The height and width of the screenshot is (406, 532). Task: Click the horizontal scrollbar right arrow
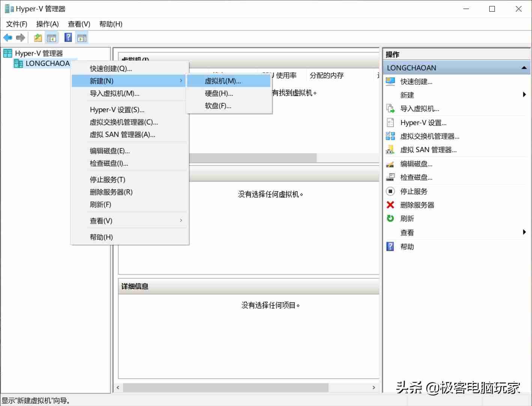(x=374, y=387)
